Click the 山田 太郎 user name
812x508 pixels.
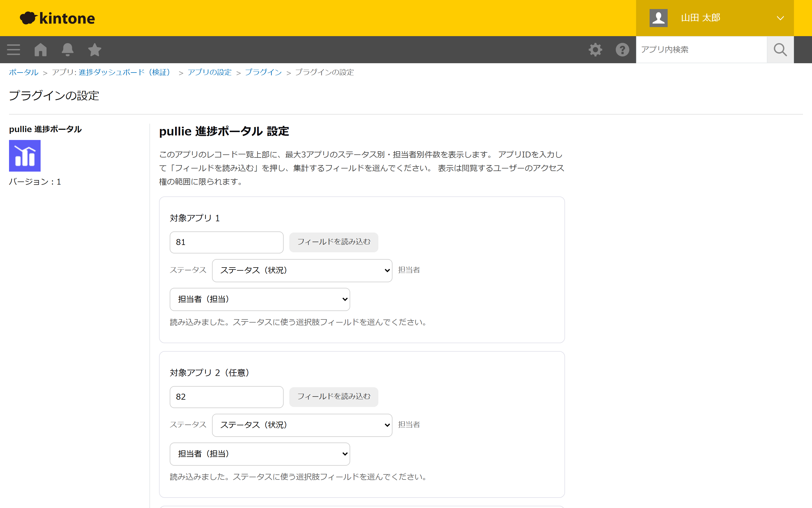pyautogui.click(x=701, y=18)
